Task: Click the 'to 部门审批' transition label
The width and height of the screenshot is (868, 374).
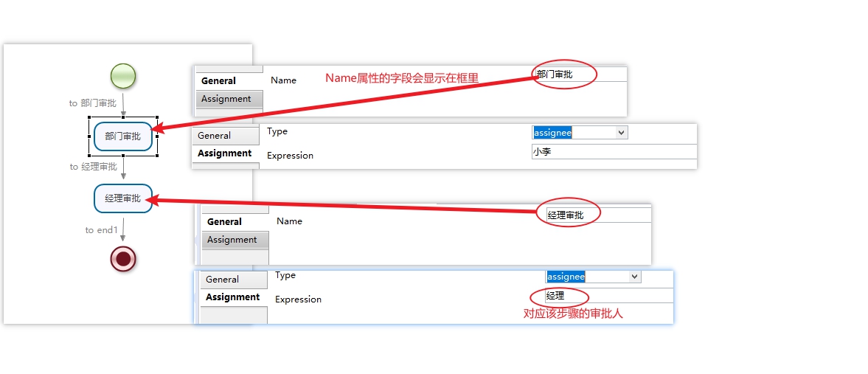Action: [93, 103]
